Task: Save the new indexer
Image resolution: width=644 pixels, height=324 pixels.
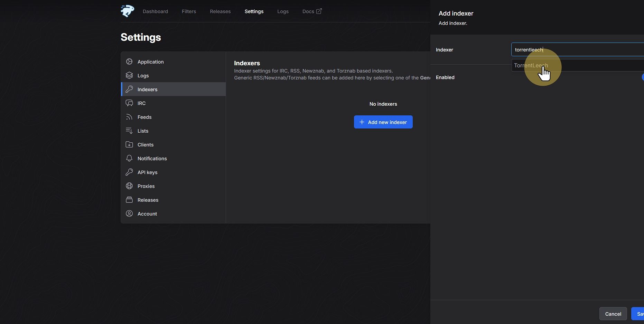Action: pos(638,314)
